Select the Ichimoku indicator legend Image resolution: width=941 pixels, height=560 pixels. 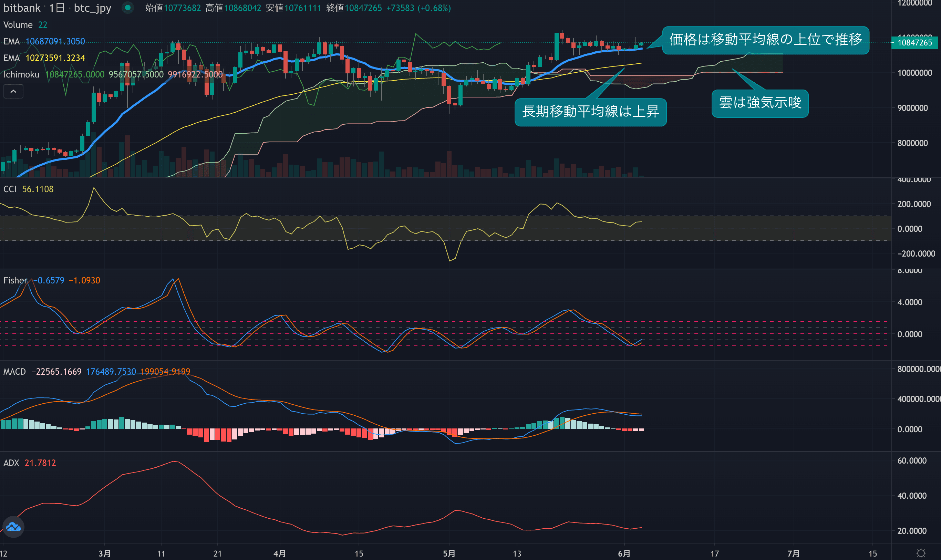(21, 75)
